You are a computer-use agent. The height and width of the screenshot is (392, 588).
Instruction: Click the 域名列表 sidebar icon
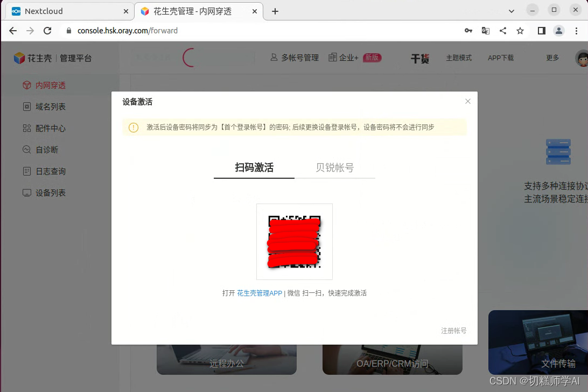[26, 107]
